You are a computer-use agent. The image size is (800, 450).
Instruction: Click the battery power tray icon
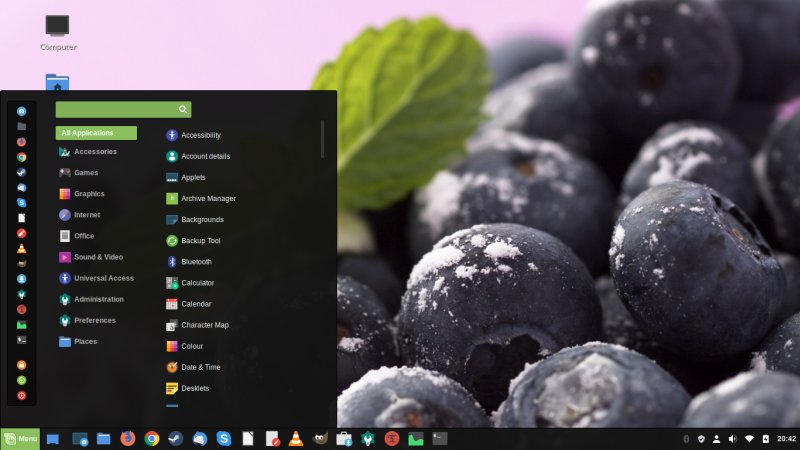765,439
